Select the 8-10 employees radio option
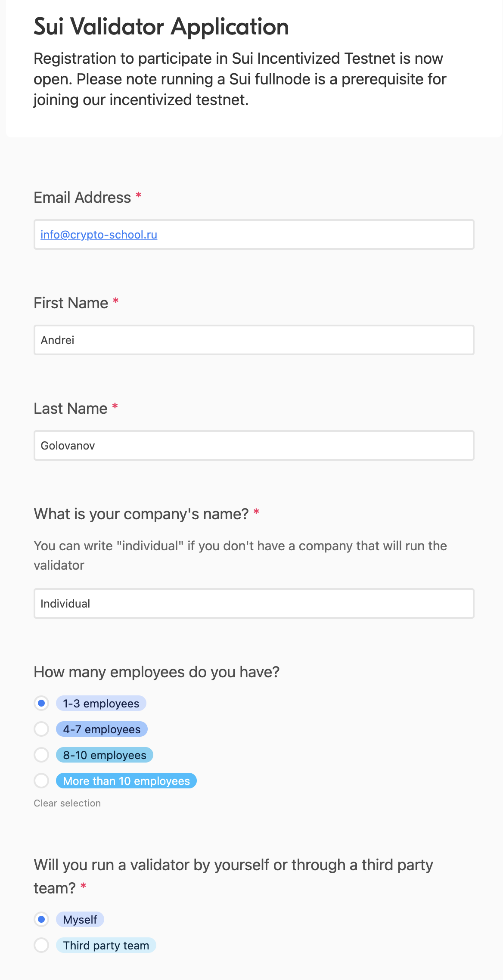The image size is (503, 980). coord(41,755)
